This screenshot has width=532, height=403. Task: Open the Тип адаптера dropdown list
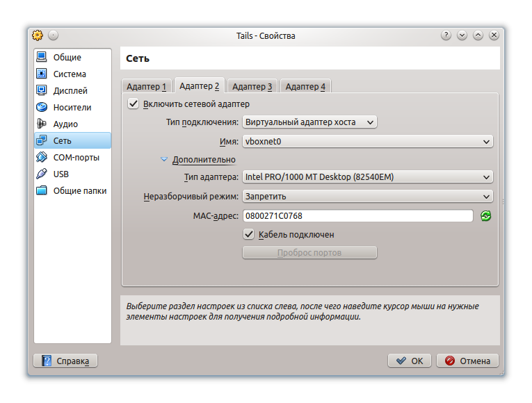tap(367, 177)
